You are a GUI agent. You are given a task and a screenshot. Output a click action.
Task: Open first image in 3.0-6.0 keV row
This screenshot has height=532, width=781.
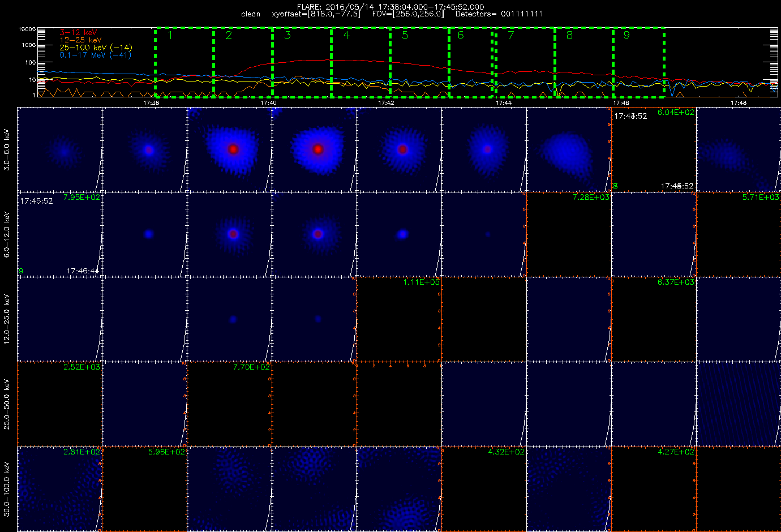60,149
